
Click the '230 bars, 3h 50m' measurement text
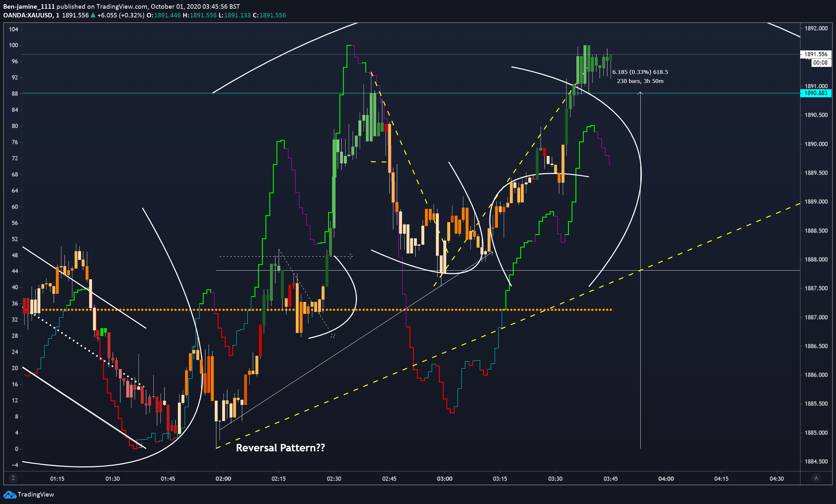coord(640,81)
